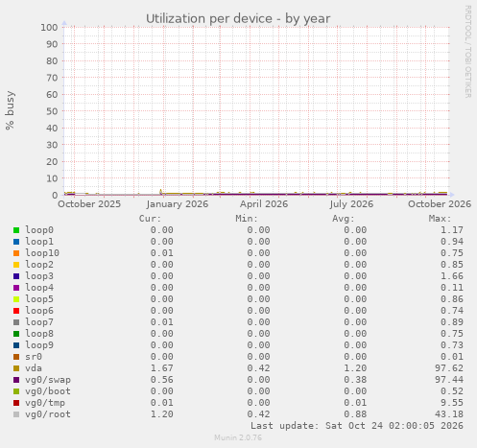This screenshot has height=448, width=477.
Task: Click vg0/root average value 0.88
Action: click(x=355, y=414)
